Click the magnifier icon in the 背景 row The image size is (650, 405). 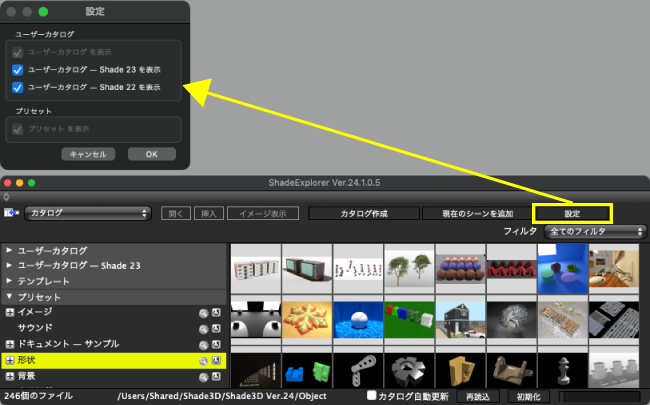(203, 377)
